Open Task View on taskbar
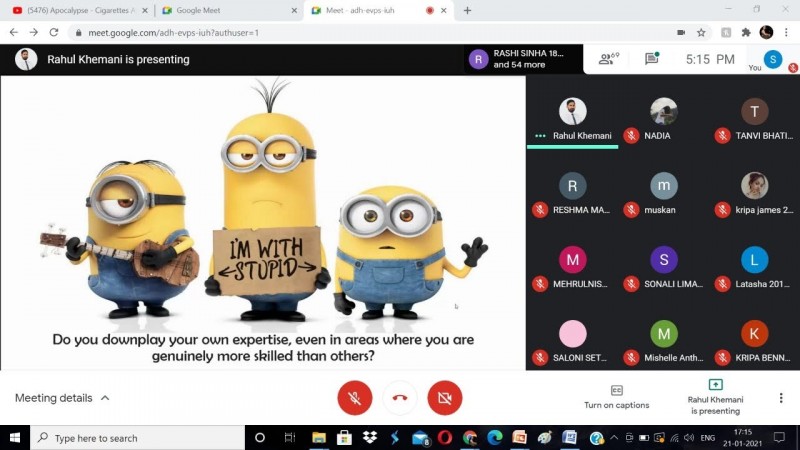 click(x=290, y=438)
